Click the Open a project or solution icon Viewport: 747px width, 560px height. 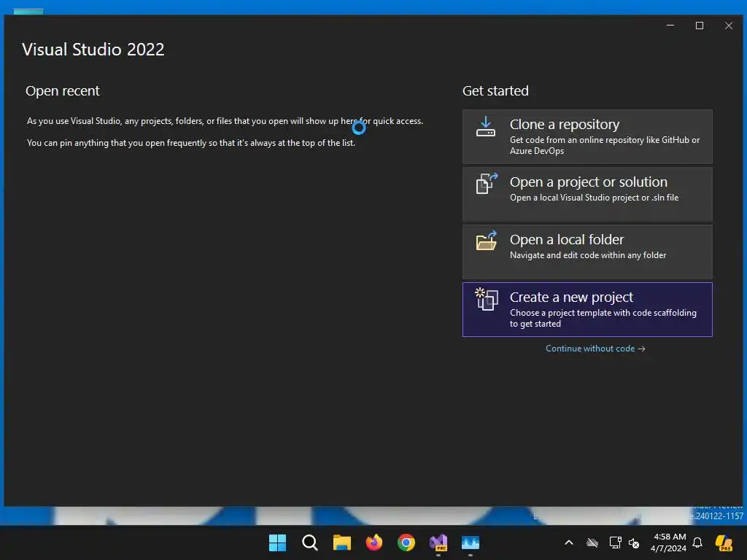pyautogui.click(x=487, y=183)
